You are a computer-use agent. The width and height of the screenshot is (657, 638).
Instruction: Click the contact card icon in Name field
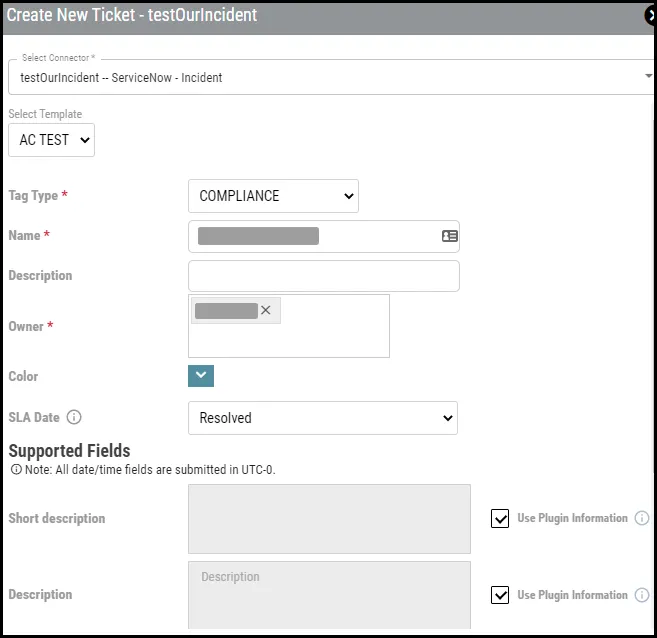coord(449,236)
